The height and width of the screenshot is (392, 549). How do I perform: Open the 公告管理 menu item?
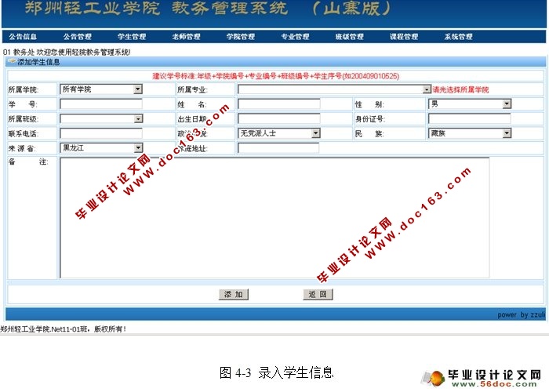tap(78, 37)
